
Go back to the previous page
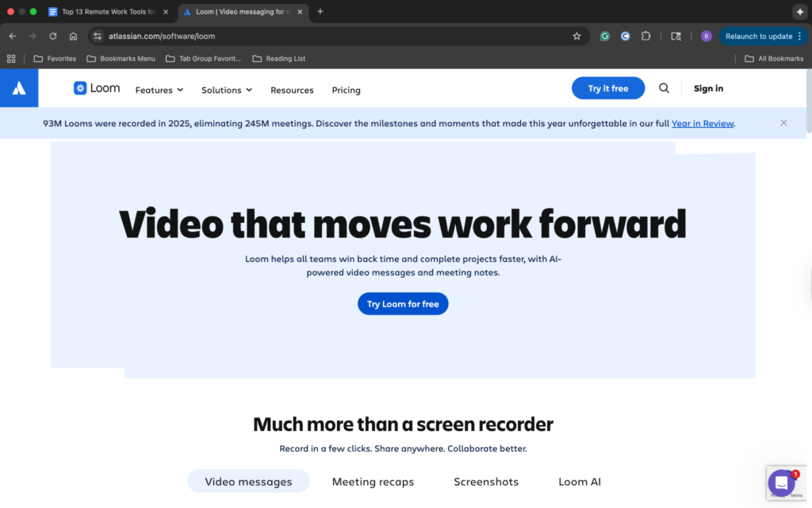(x=13, y=37)
